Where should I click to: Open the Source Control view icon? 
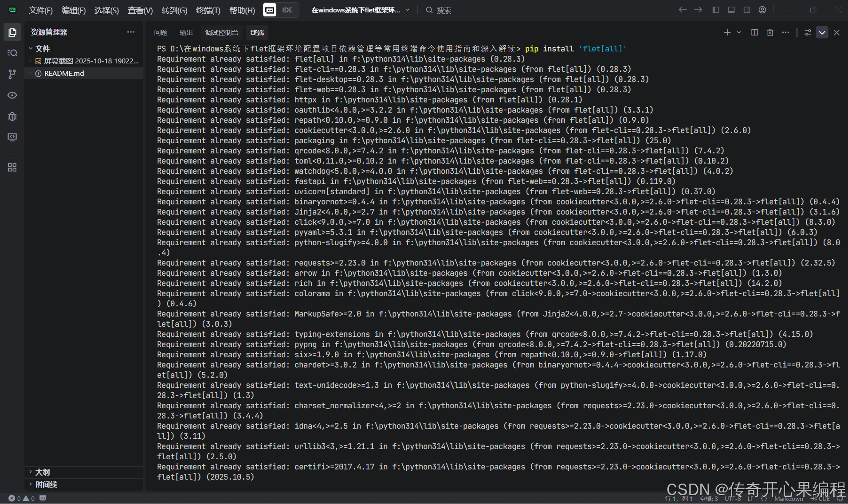[12, 74]
